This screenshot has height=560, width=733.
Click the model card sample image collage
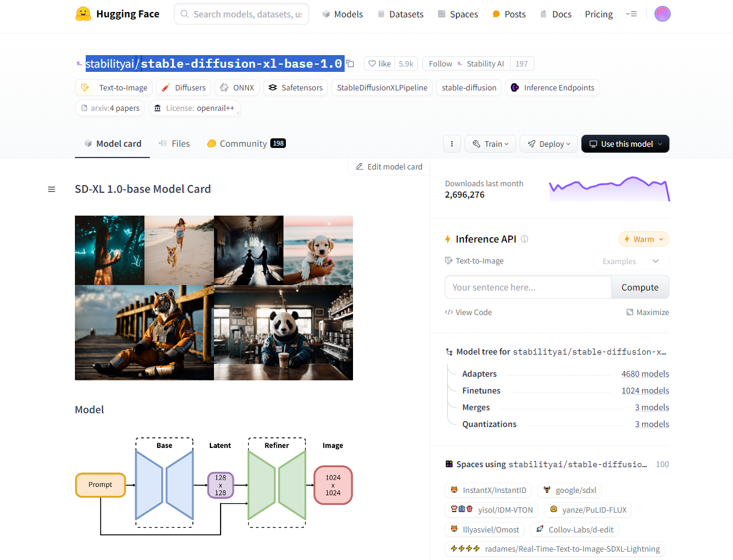click(x=214, y=298)
